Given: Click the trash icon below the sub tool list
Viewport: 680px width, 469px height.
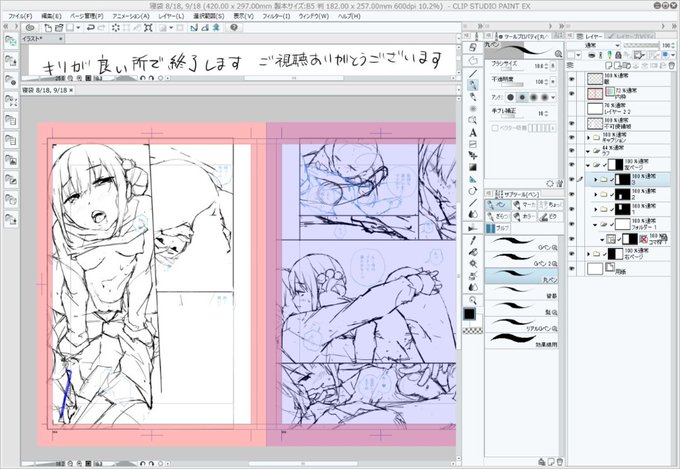Looking at the screenshot, I should [x=560, y=461].
